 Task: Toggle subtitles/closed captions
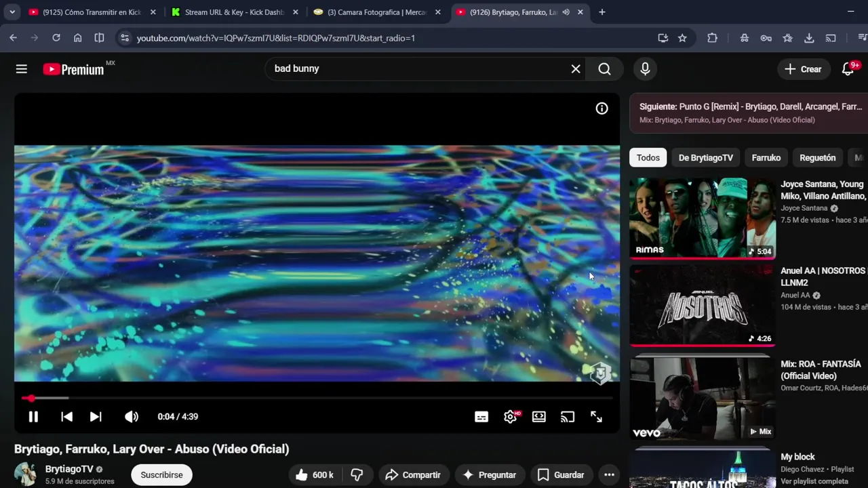[x=481, y=417]
